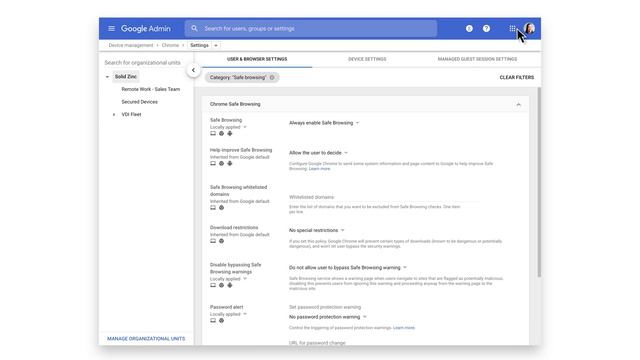Open the account profile avatar
This screenshot has width=640, height=360.
coord(530,29)
